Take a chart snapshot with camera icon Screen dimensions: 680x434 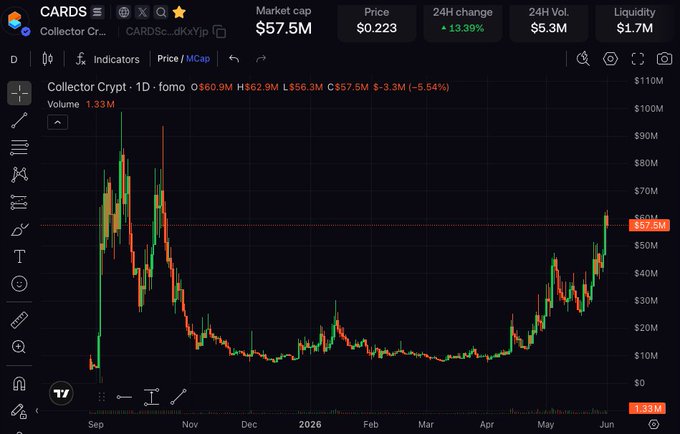[664, 59]
